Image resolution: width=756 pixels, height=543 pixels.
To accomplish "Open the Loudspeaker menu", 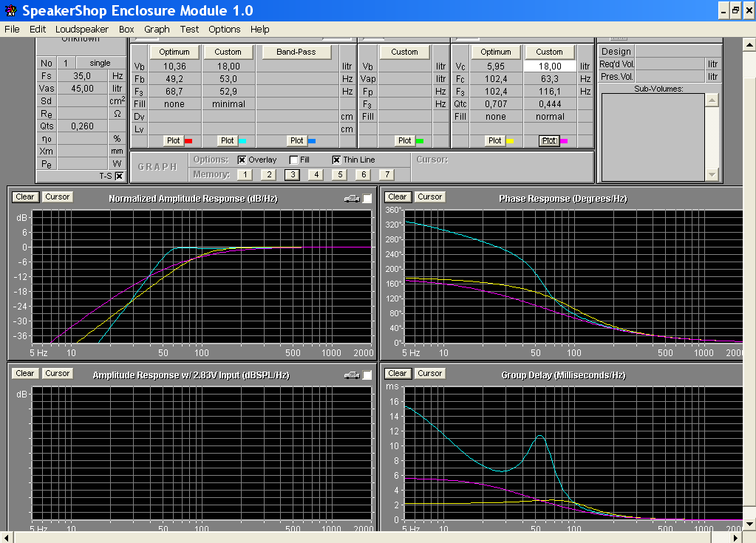I will [82, 30].
